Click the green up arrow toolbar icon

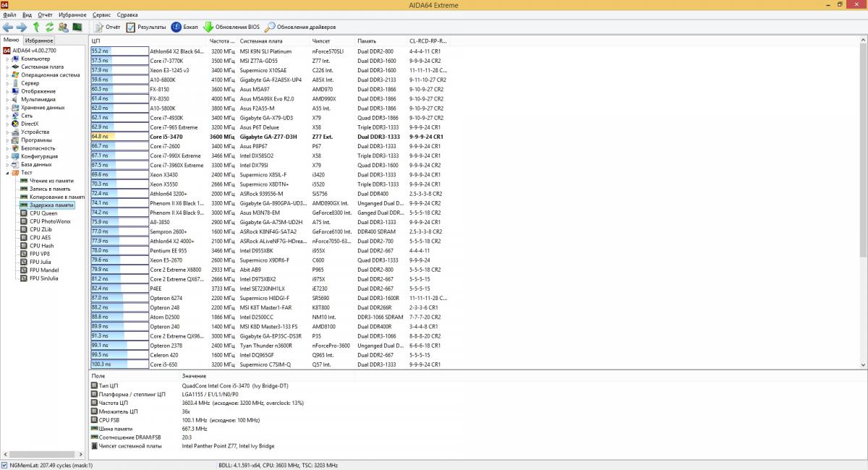click(x=36, y=27)
